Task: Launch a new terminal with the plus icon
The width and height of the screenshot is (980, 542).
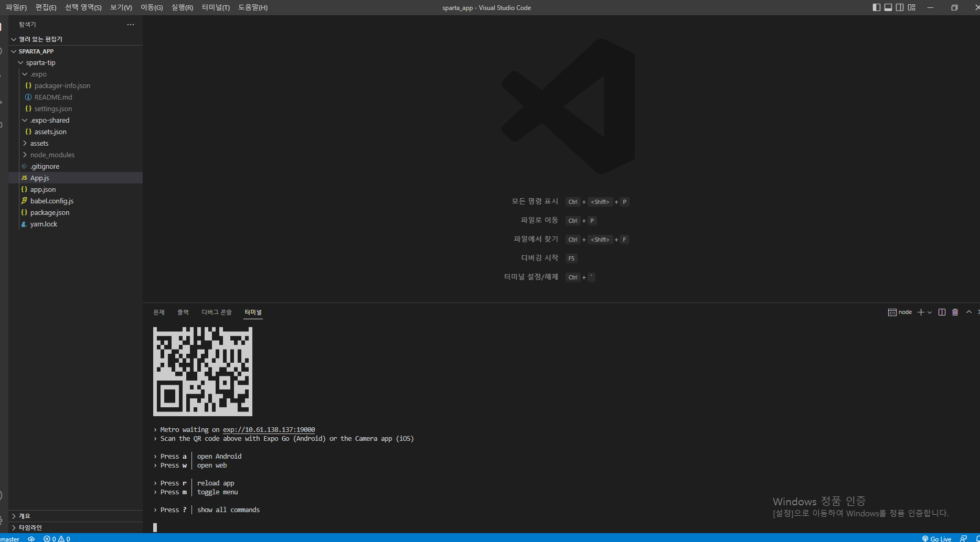Action: click(x=921, y=312)
